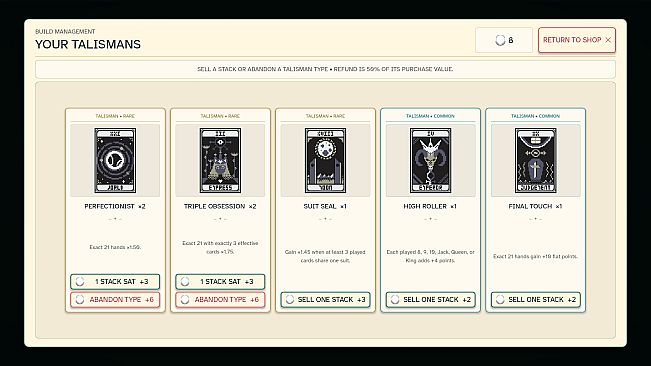
Task: Abandon the Triple Obsession talisman type
Action: [220, 299]
